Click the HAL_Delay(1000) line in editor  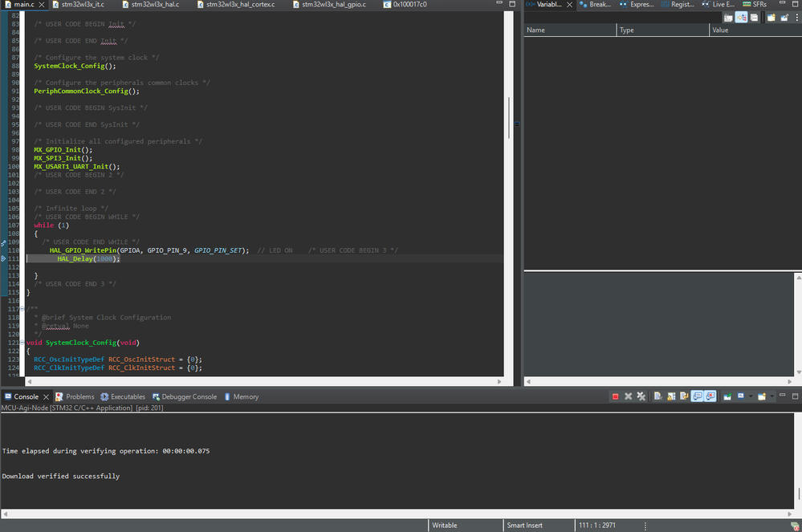coord(88,258)
